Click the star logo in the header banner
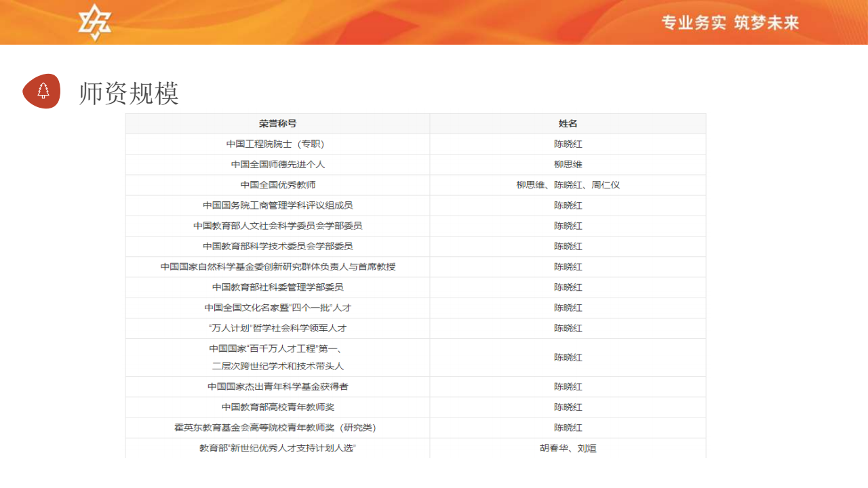868x488 pixels. click(94, 22)
